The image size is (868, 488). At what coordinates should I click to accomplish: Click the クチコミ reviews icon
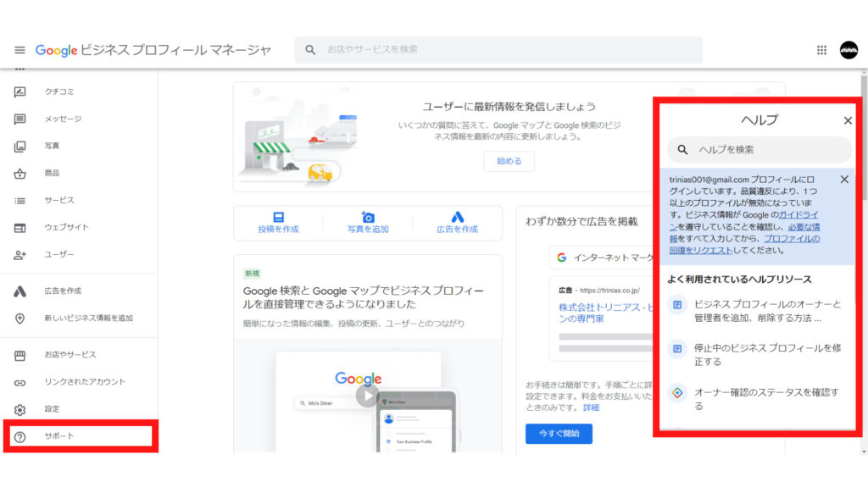click(x=20, y=91)
